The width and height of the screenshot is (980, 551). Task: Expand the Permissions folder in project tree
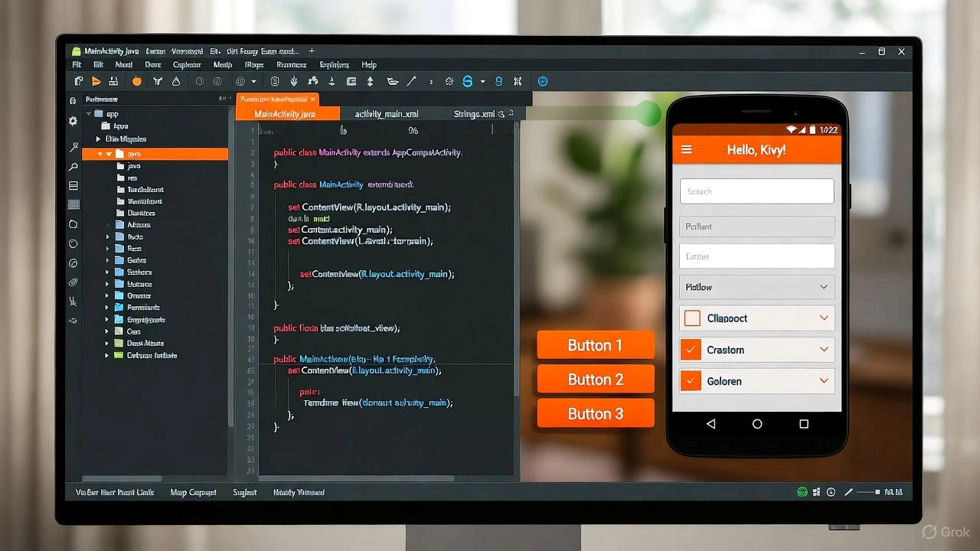(107, 307)
